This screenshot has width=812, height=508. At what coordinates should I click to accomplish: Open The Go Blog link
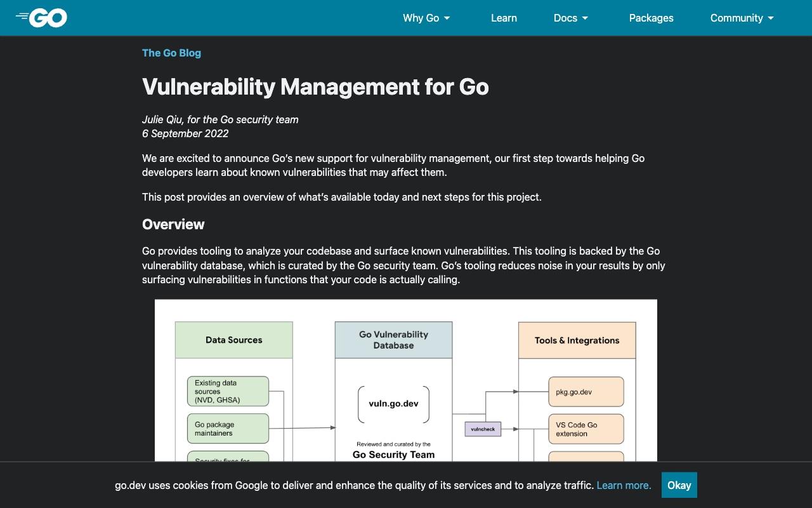click(x=171, y=53)
